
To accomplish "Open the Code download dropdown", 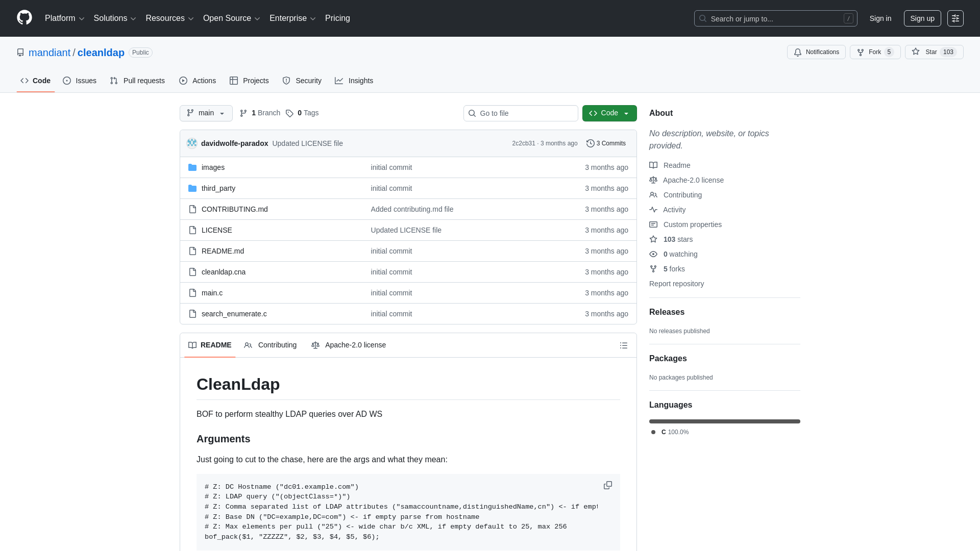I will coord(609,113).
